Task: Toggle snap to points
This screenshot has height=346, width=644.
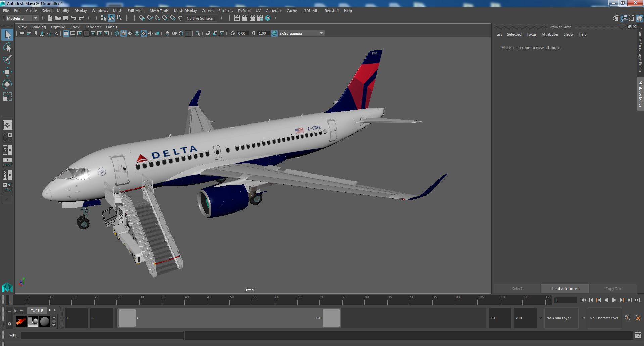Action: [157, 18]
